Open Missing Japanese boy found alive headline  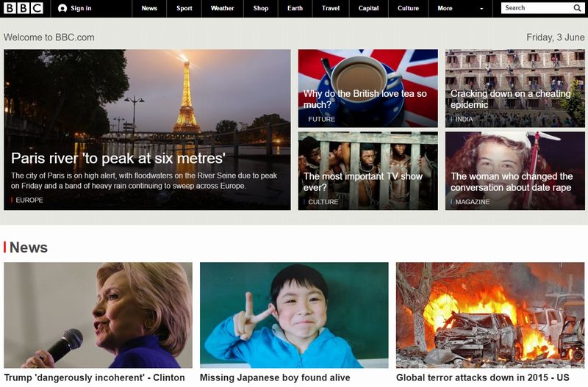click(275, 377)
